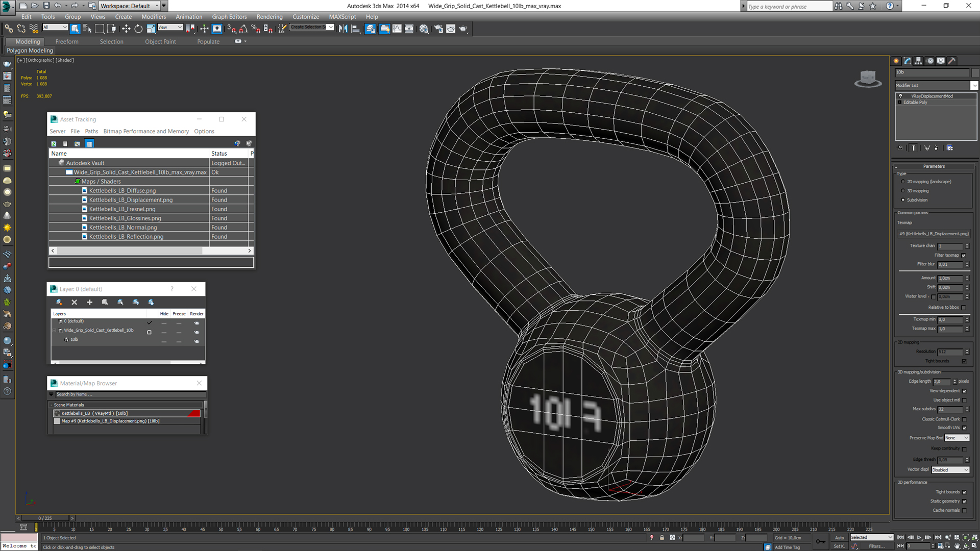Switch to the Freeform ribbon tab
Screen dimensions: 980x551
coord(67,42)
